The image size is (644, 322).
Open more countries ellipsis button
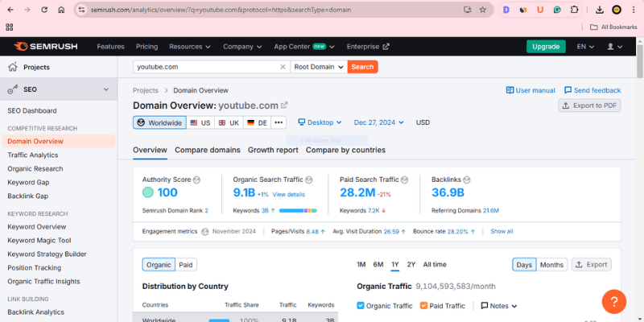(x=279, y=122)
